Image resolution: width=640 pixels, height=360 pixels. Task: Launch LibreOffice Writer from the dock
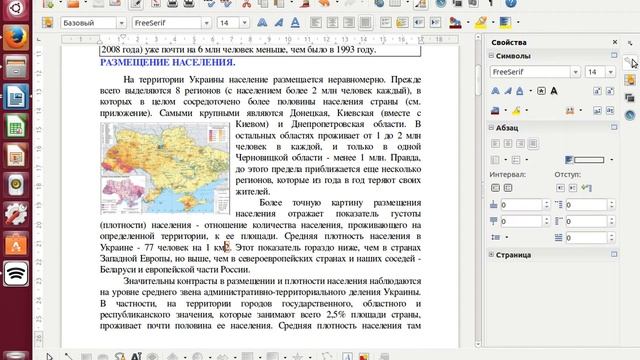tap(16, 96)
